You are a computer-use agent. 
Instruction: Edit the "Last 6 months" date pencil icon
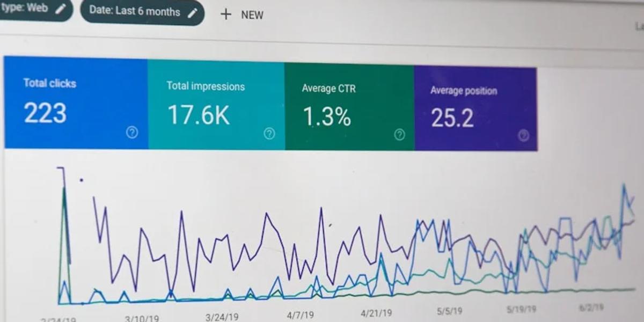click(193, 12)
